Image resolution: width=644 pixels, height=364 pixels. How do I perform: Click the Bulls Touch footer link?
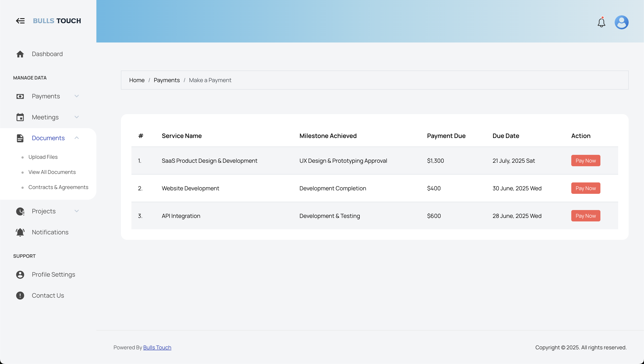[157, 348]
